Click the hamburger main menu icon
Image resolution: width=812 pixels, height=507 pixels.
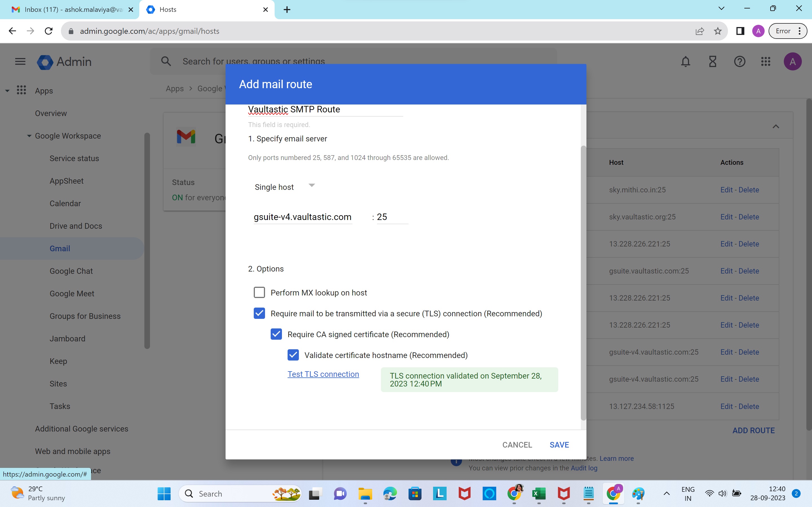coord(20,62)
